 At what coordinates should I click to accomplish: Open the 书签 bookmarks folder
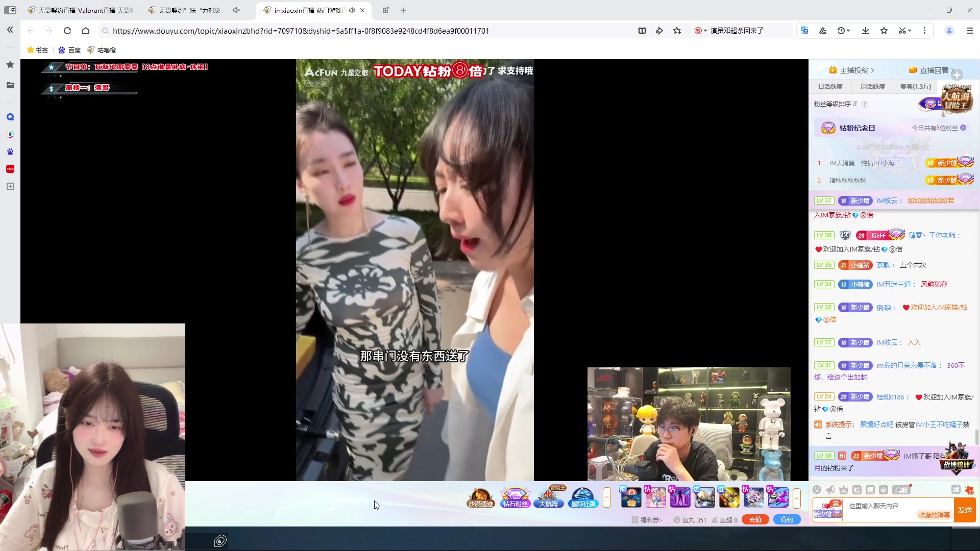click(37, 50)
